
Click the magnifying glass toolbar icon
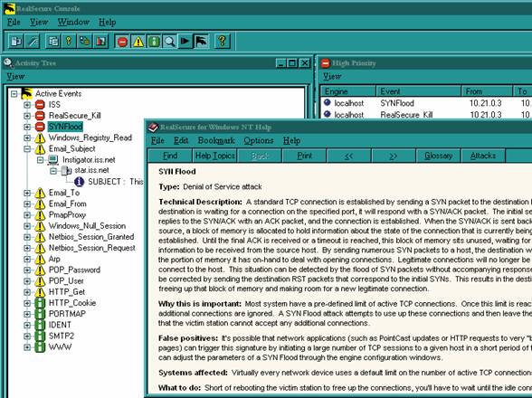click(170, 42)
